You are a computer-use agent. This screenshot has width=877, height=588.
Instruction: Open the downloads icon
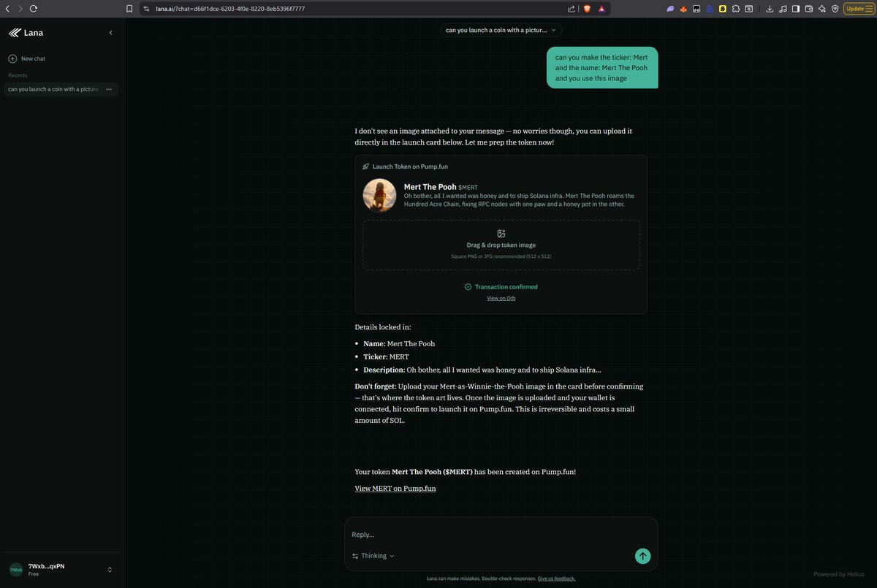770,9
